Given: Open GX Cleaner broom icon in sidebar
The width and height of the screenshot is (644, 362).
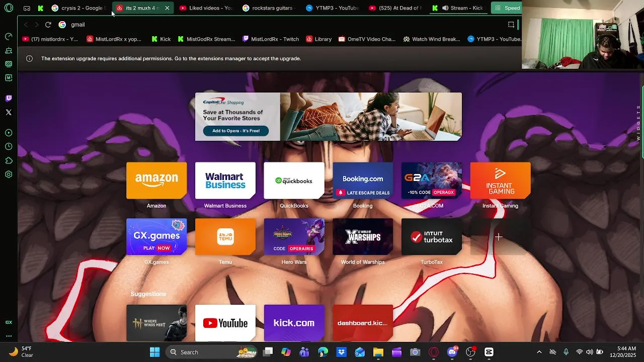Looking at the screenshot, I should click(9, 50).
